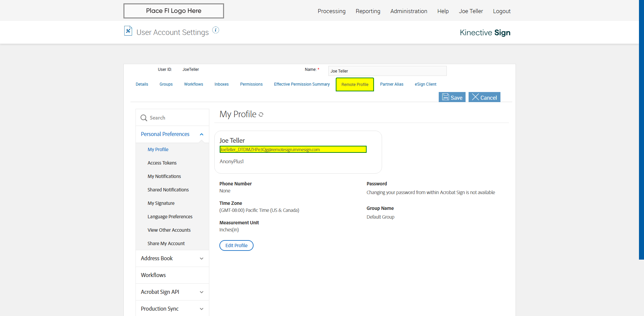This screenshot has width=644, height=316.
Task: Switch to the Inboxes tab
Action: (222, 84)
